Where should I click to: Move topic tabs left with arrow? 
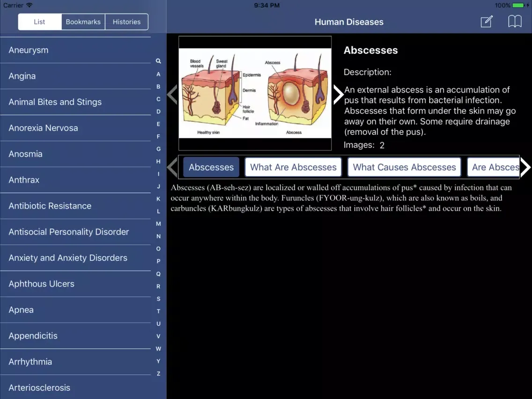[172, 167]
